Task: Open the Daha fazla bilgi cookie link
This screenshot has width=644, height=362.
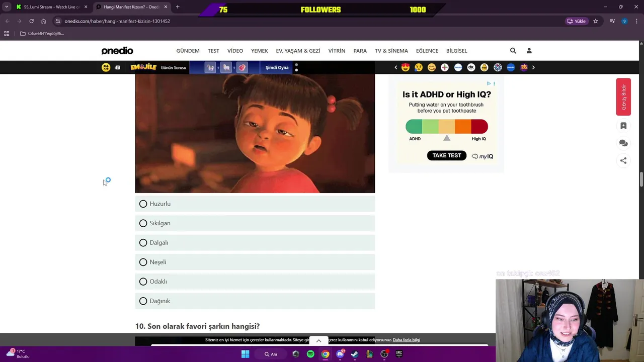Action: click(x=407, y=340)
